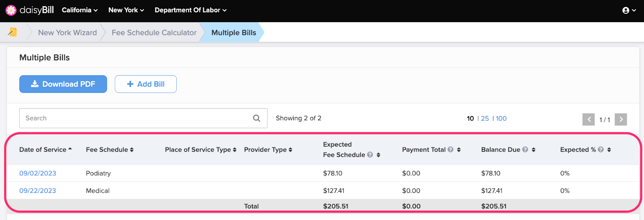Click Expected % help question icon
644x220 pixels.
coord(601,150)
